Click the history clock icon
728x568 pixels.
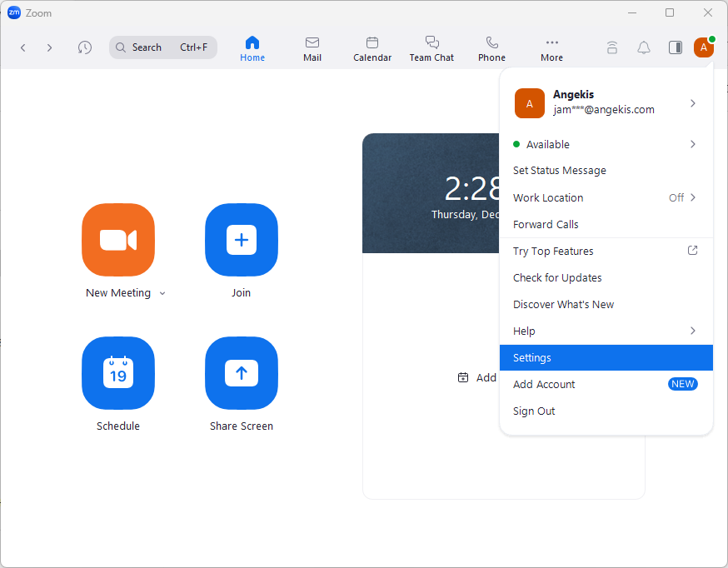click(85, 47)
